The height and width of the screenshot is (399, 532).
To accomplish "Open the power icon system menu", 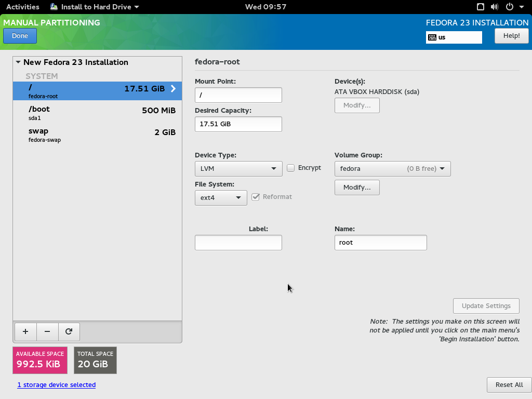I will pyautogui.click(x=510, y=7).
